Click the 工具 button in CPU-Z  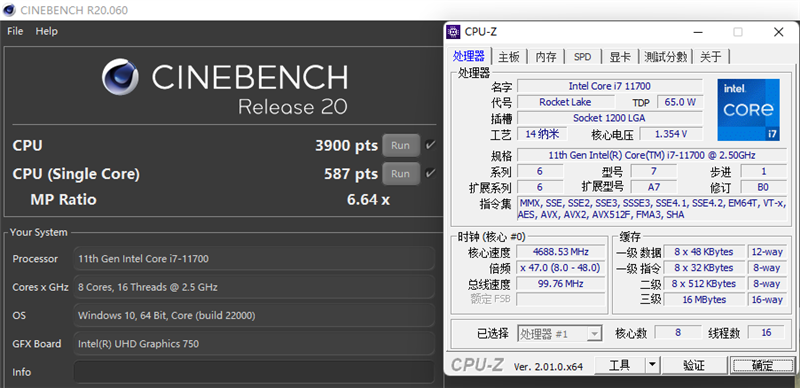point(620,366)
